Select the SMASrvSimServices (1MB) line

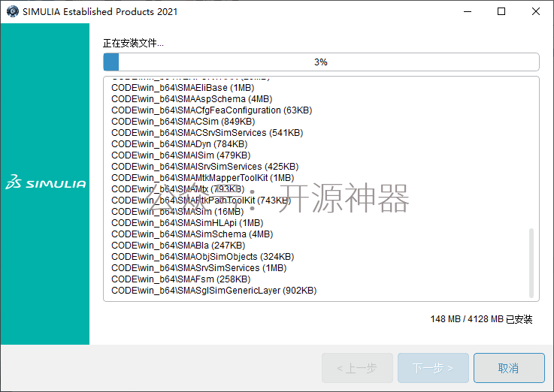199,268
